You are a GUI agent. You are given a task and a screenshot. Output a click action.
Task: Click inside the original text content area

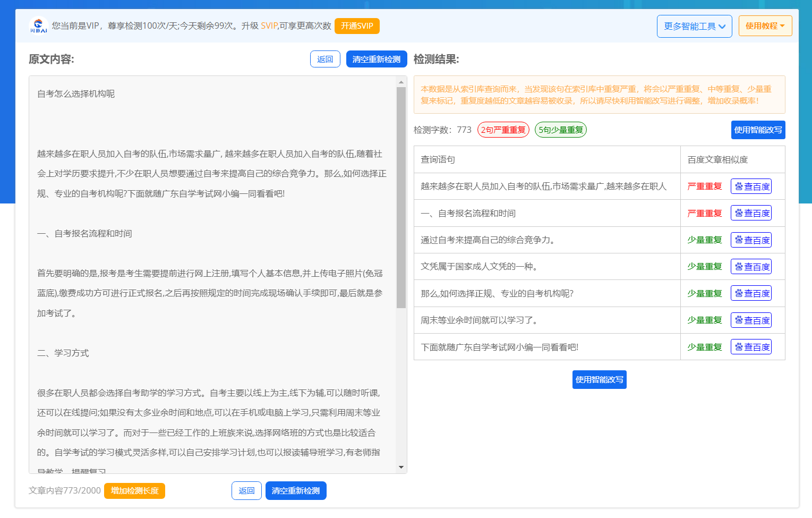[212, 275]
